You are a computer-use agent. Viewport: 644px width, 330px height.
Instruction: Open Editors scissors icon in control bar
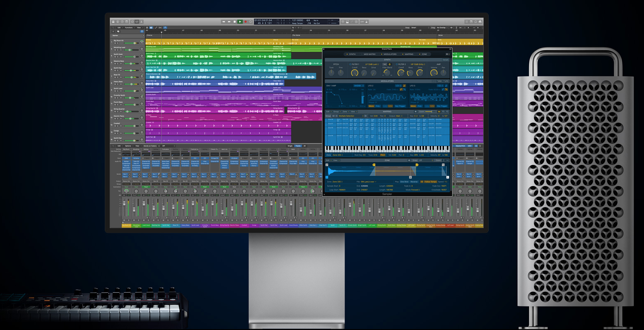(141, 22)
